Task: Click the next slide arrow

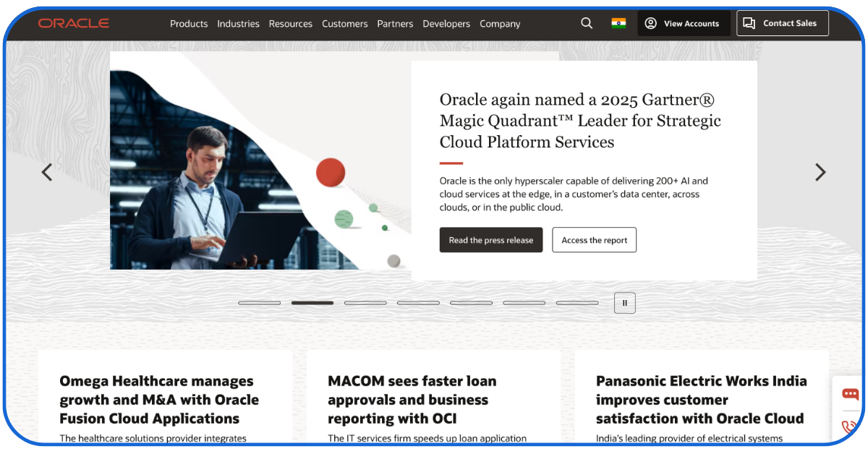Action: pos(820,172)
